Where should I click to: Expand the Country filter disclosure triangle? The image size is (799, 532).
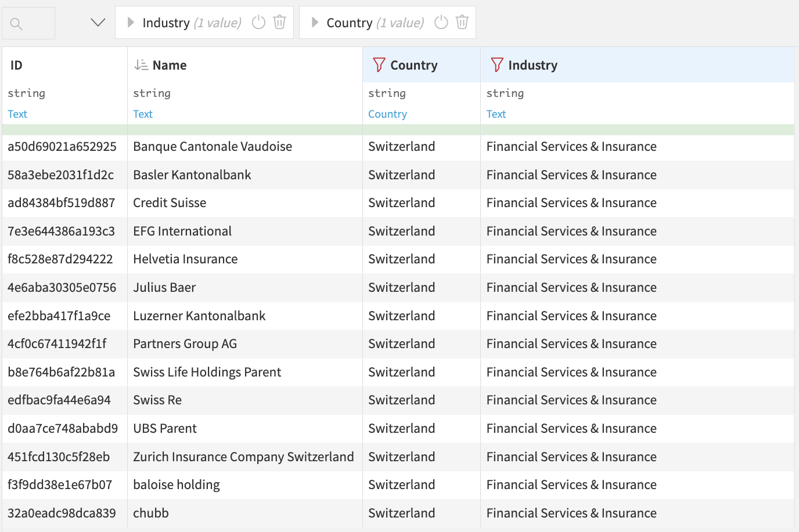(314, 22)
